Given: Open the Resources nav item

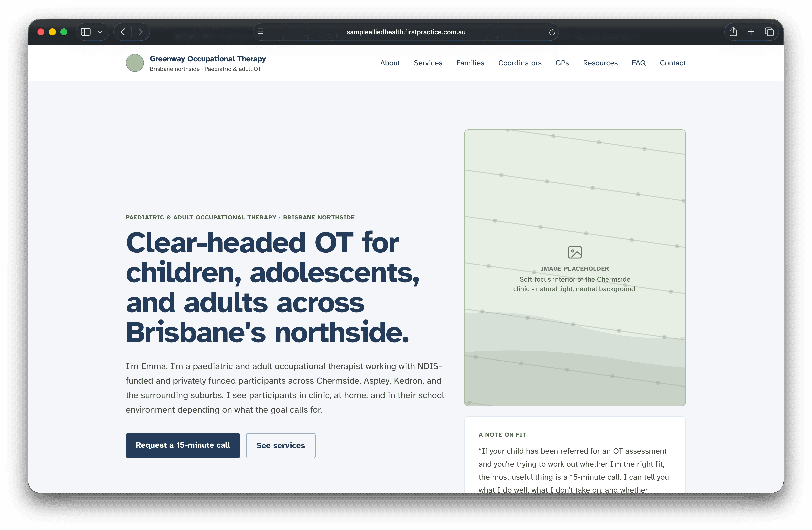Looking at the screenshot, I should click(600, 63).
